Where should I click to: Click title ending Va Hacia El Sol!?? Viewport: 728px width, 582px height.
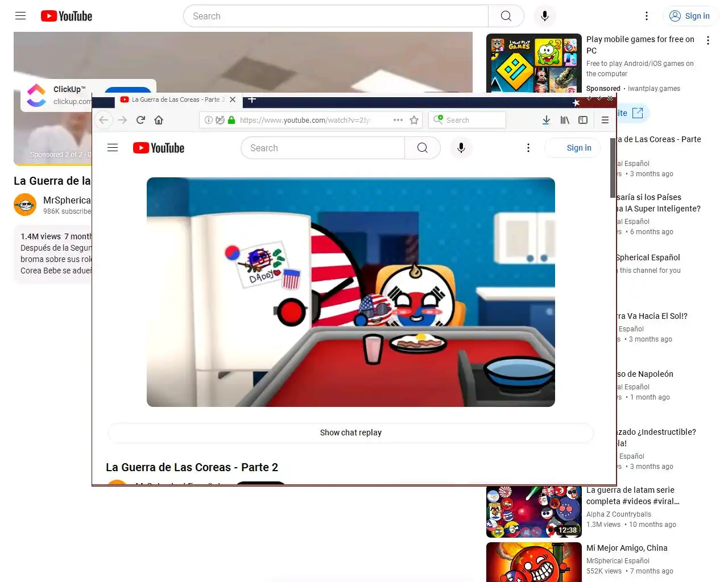[x=652, y=316]
